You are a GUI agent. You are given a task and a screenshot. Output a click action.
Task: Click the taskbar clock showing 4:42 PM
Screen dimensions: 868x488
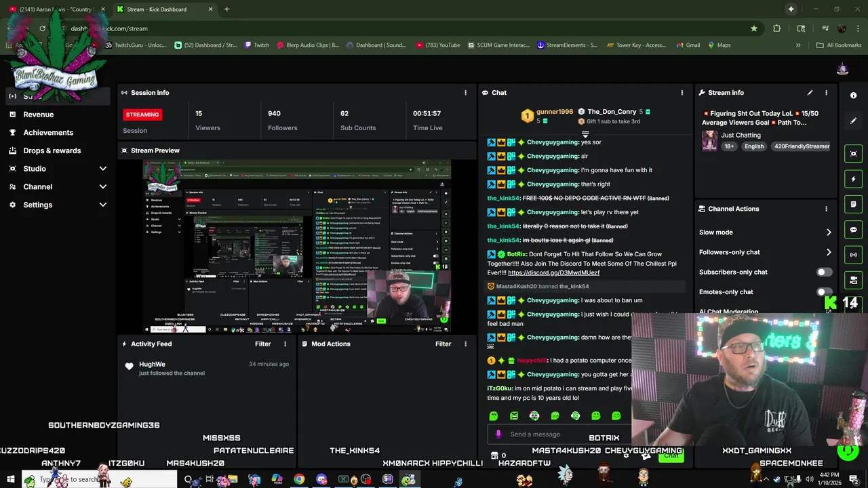(x=829, y=479)
